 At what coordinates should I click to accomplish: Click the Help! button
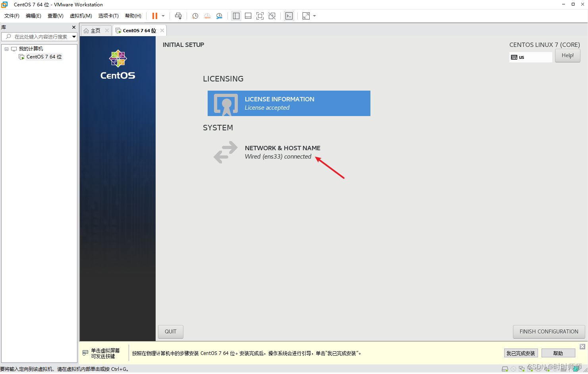[x=568, y=56]
